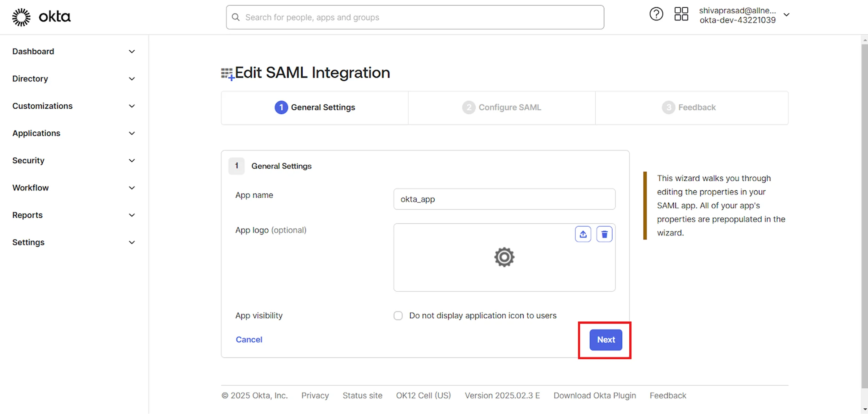Click the Edit SAML Integration grid icon
Screen dimensions: 868x414
(227, 74)
